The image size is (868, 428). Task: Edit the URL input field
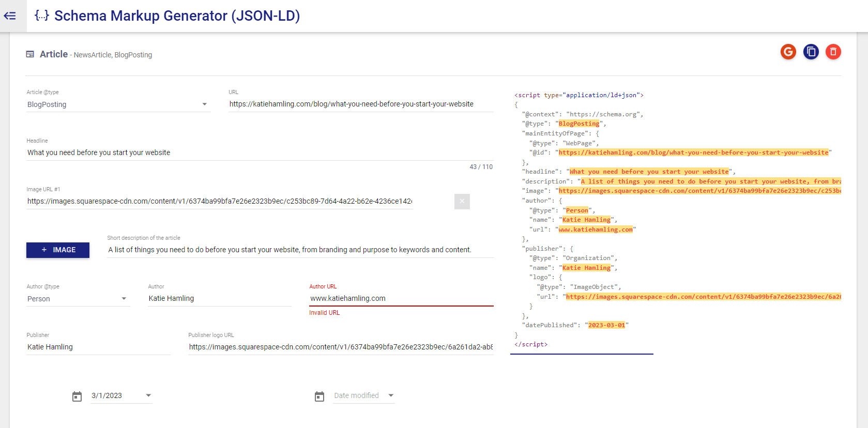coord(361,104)
